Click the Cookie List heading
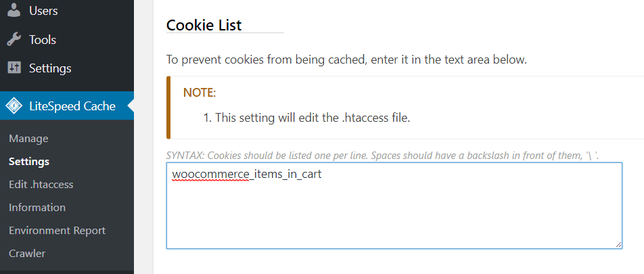 (x=204, y=26)
